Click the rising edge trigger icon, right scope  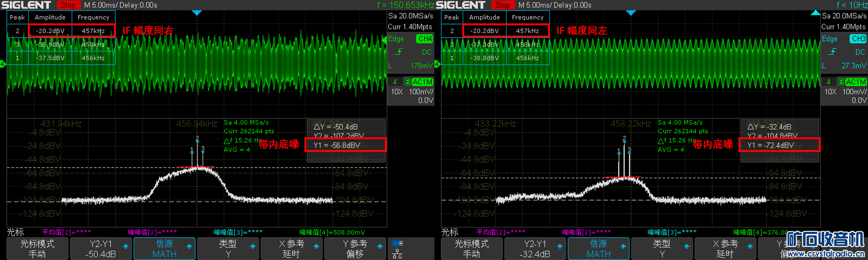pos(832,52)
